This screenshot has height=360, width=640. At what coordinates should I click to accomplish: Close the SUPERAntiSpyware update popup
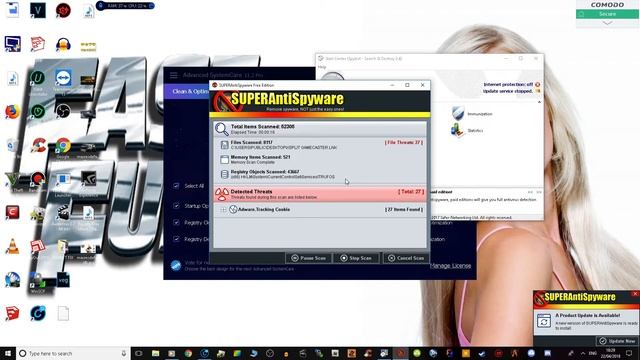[x=635, y=294]
